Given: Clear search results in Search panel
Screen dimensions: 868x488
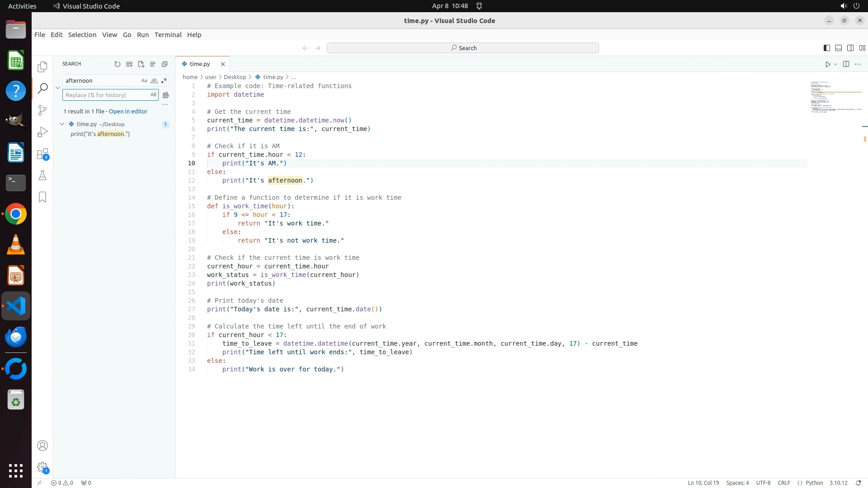Looking at the screenshot, I should point(129,64).
